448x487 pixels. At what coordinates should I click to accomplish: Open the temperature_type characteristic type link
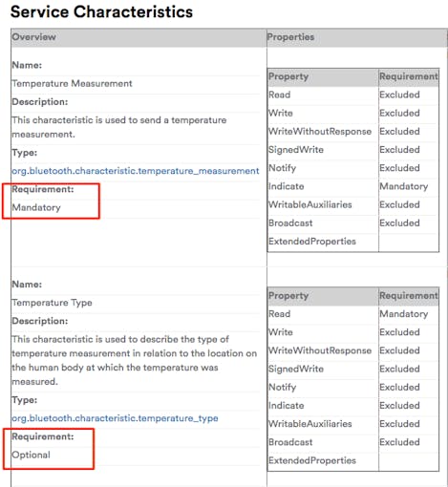115,418
